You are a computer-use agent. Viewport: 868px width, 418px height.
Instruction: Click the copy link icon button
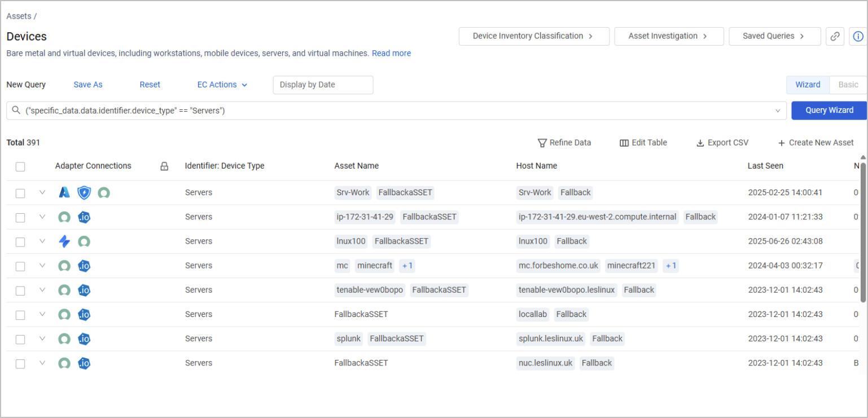835,36
